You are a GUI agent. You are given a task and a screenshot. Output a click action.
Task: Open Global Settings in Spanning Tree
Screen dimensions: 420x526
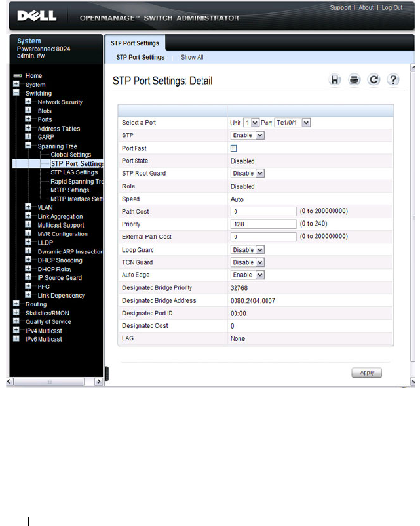[x=71, y=155]
